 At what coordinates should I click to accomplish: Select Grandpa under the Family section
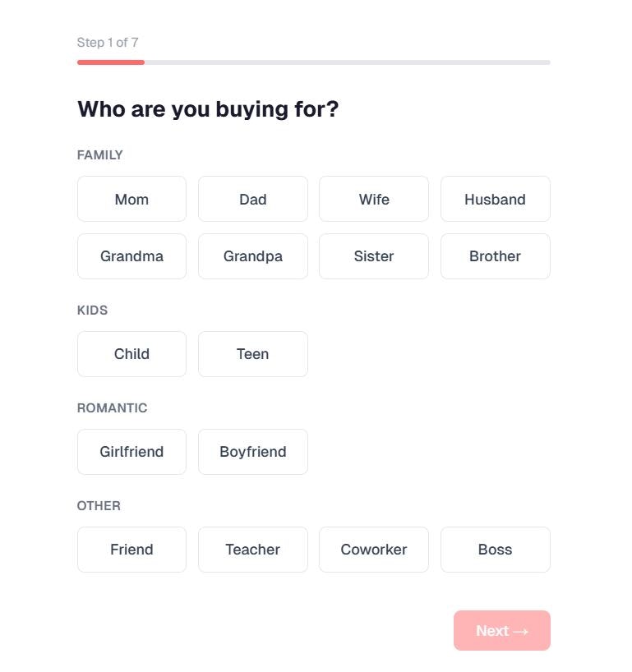252,256
